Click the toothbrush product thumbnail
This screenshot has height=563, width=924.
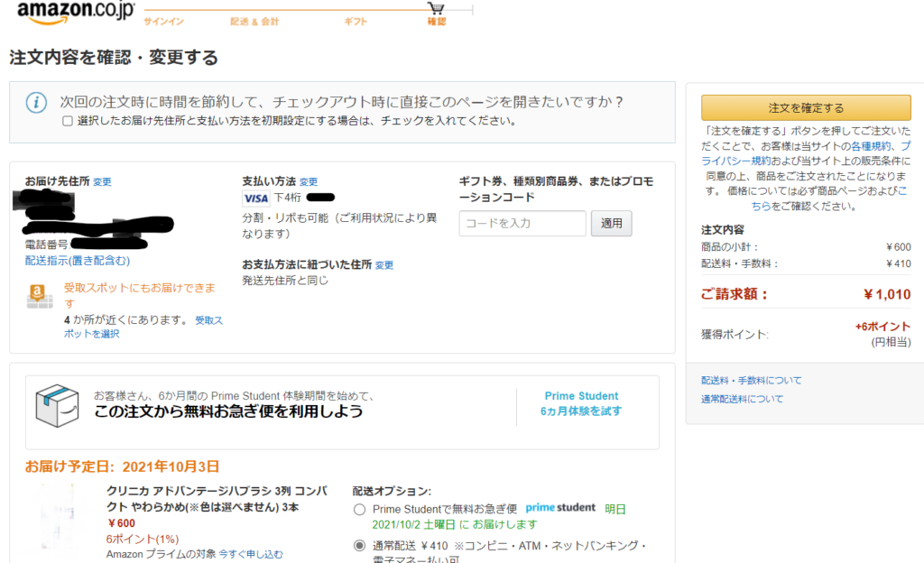(56, 518)
